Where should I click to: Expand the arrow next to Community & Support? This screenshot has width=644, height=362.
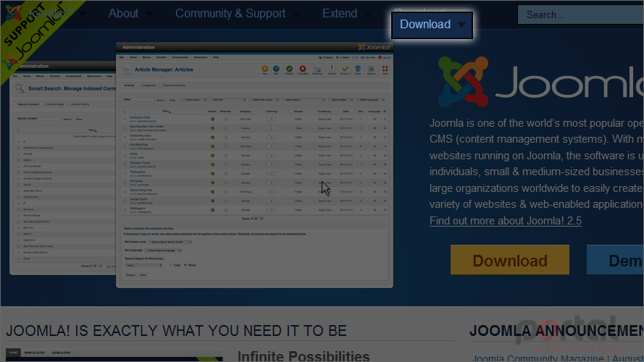pyautogui.click(x=296, y=14)
